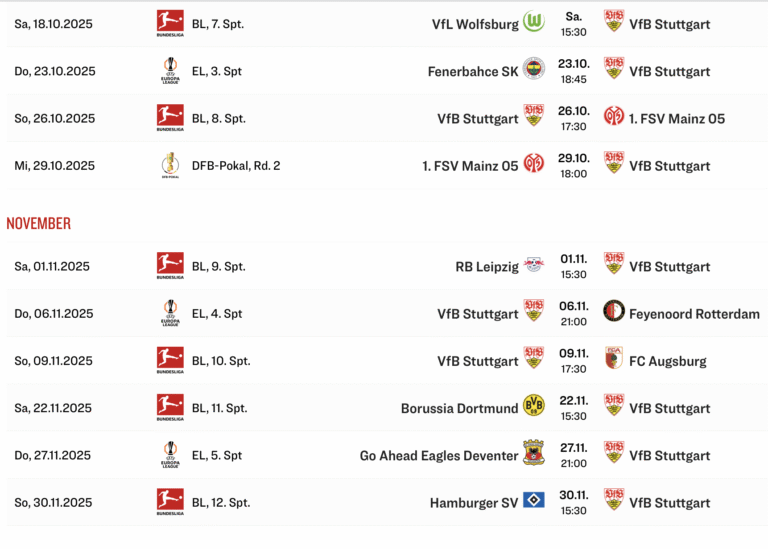Click the NOVEMBER month heading
Screen dimensions: 768x549
click(x=39, y=223)
